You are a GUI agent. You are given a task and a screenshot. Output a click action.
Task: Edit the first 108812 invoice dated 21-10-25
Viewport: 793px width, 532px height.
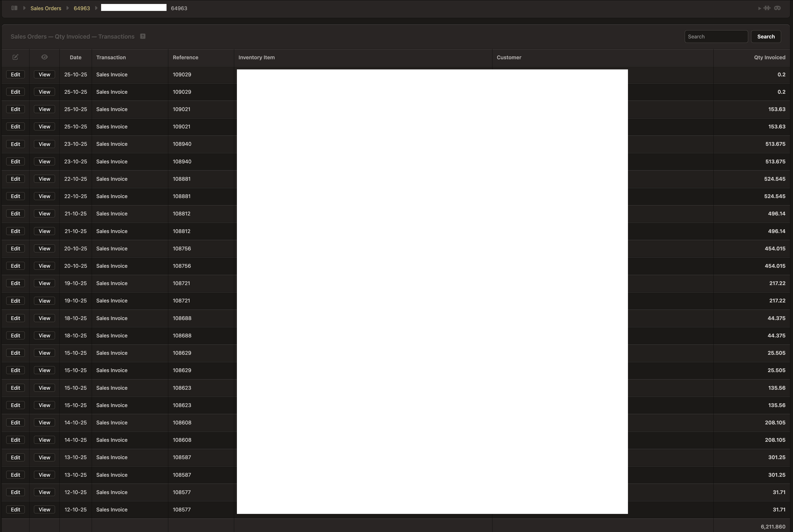15,214
